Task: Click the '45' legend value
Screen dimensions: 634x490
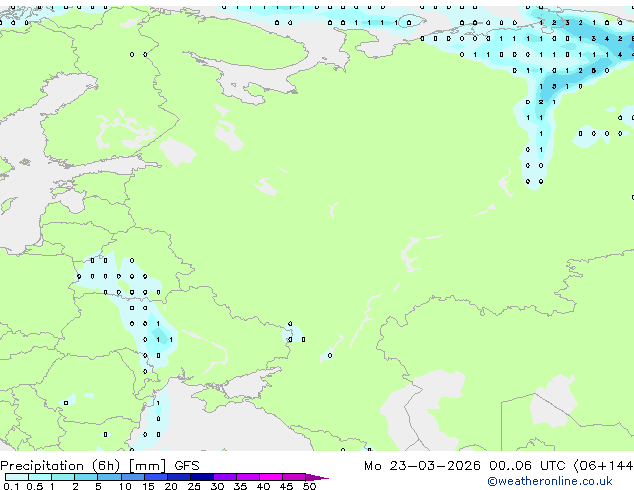Action: pyautogui.click(x=286, y=486)
